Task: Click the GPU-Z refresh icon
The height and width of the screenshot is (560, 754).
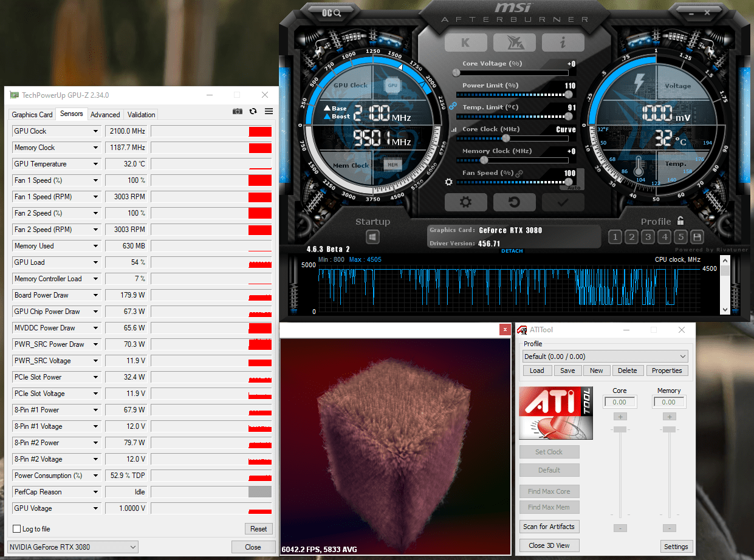Action: (x=253, y=112)
